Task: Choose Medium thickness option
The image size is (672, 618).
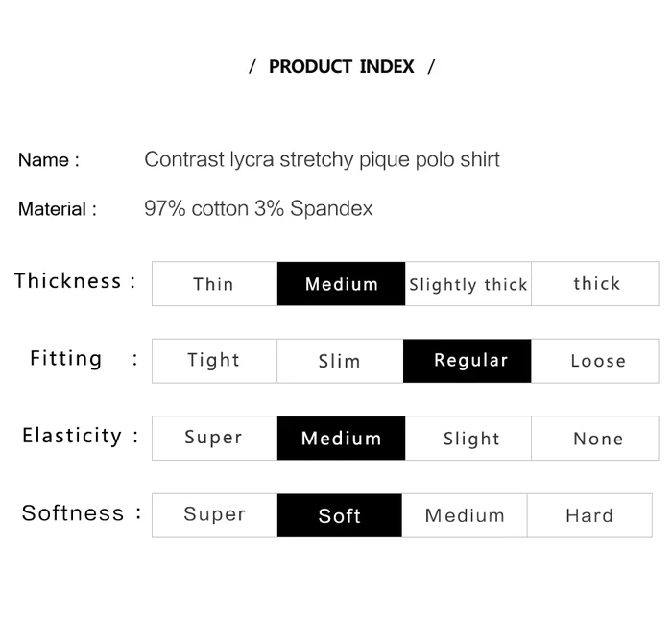Action: [341, 284]
